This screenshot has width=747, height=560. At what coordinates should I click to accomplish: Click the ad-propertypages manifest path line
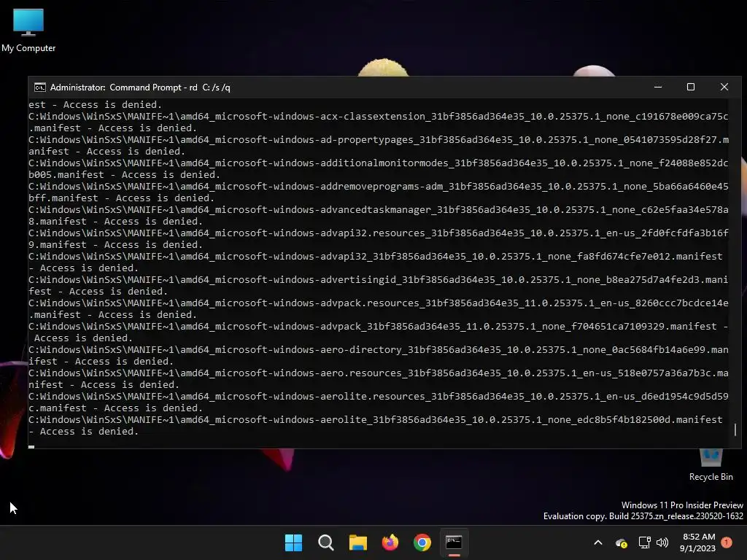pyautogui.click(x=379, y=140)
